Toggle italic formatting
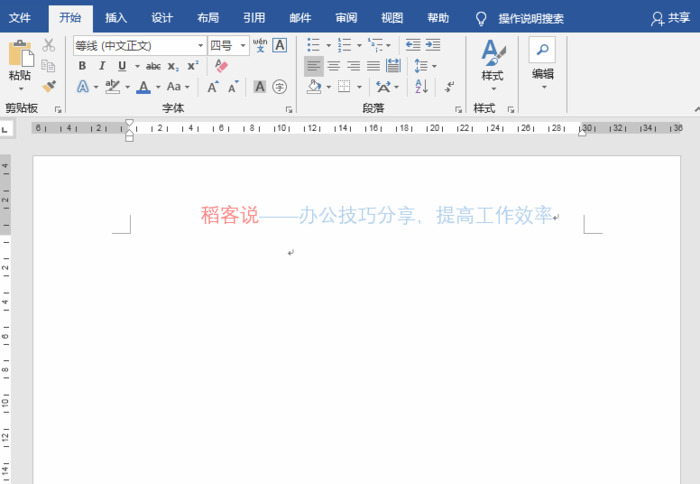700x484 pixels. click(102, 66)
